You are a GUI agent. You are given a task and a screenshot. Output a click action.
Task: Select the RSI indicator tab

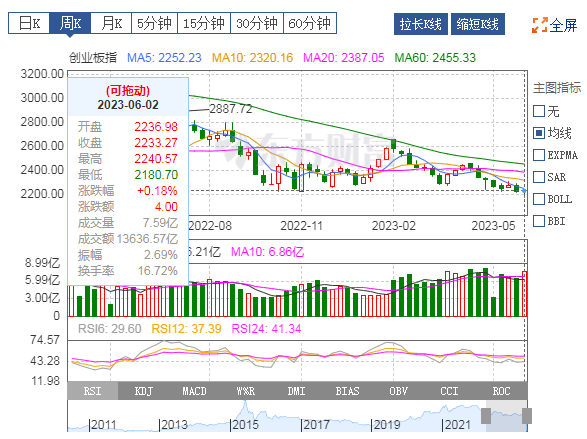click(x=92, y=391)
